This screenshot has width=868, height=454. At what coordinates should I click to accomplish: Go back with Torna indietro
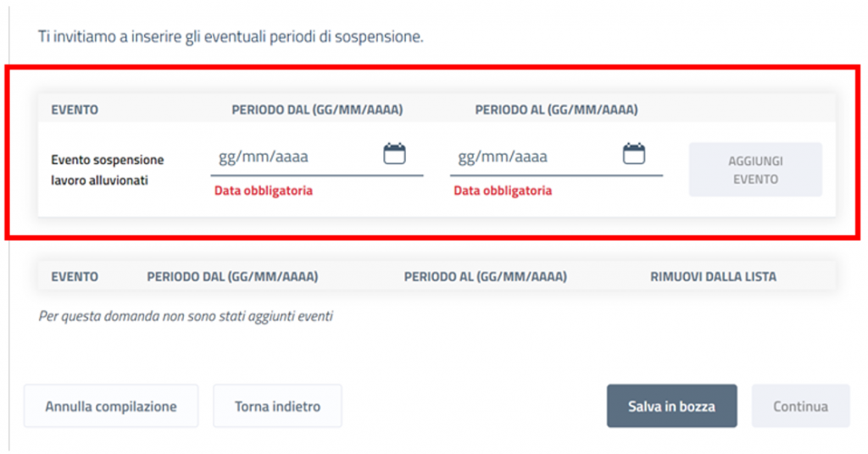277,407
